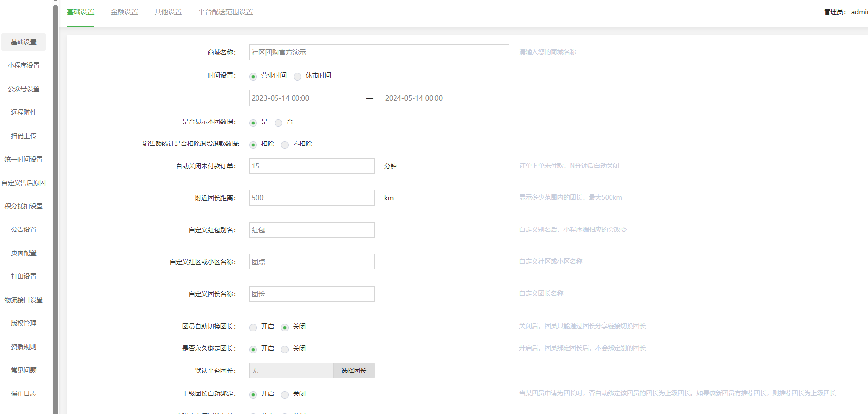Click the 商城名称 input field
868x414 pixels.
click(x=378, y=52)
